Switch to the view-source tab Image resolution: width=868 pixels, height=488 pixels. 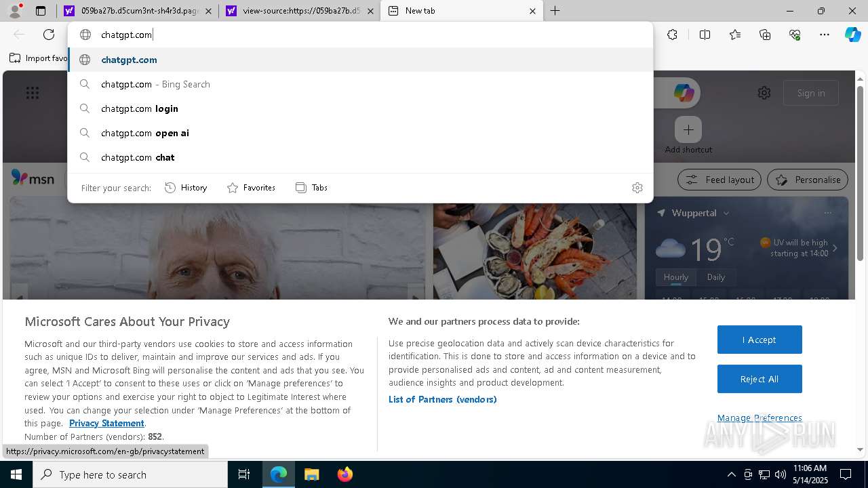299,11
